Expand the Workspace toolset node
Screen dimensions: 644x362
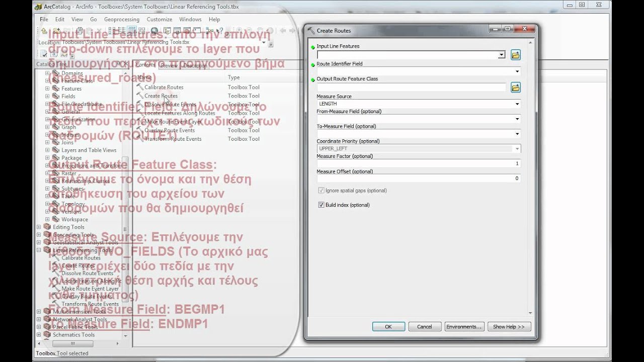pyautogui.click(x=47, y=219)
